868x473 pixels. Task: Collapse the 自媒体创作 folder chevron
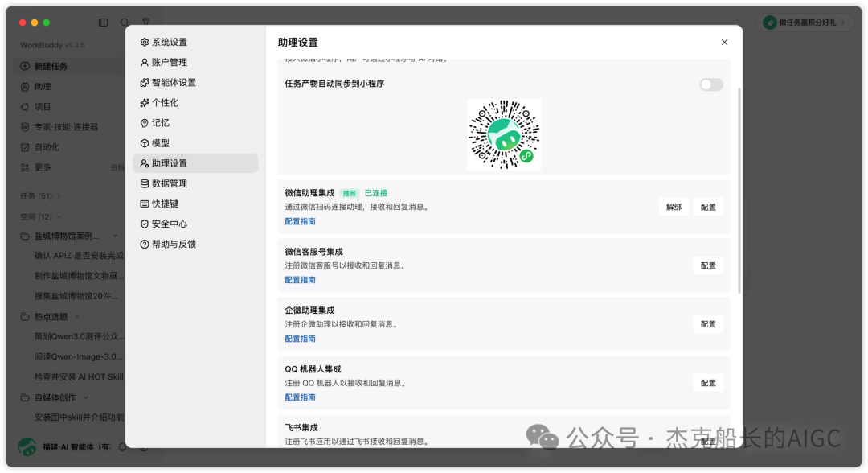[86, 397]
